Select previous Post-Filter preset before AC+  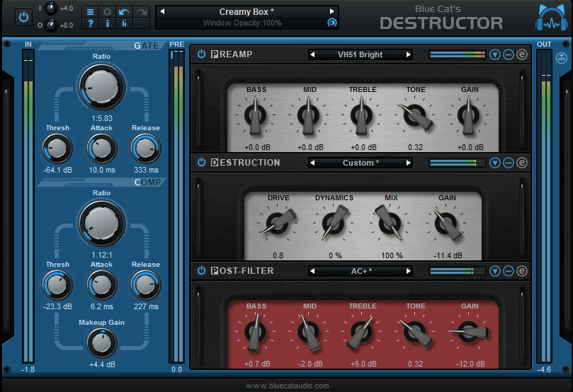[x=312, y=271]
